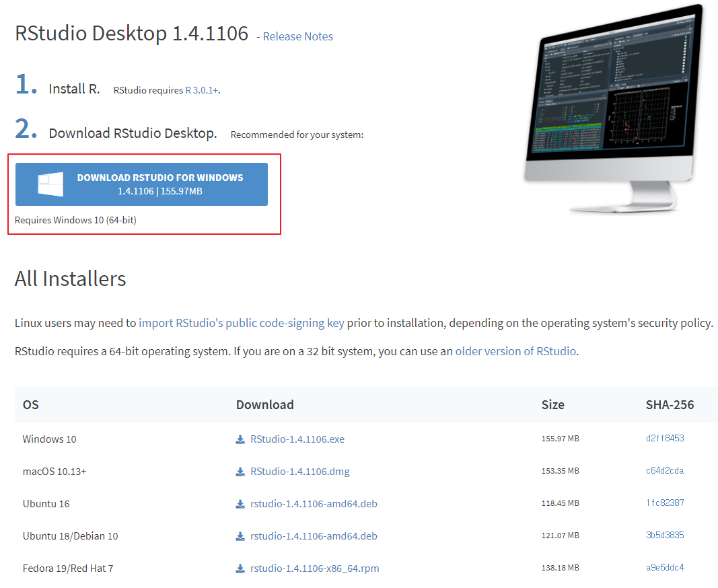Open import RStudio's public code-signing key link
Screen dimensions: 718x588
click(x=242, y=324)
